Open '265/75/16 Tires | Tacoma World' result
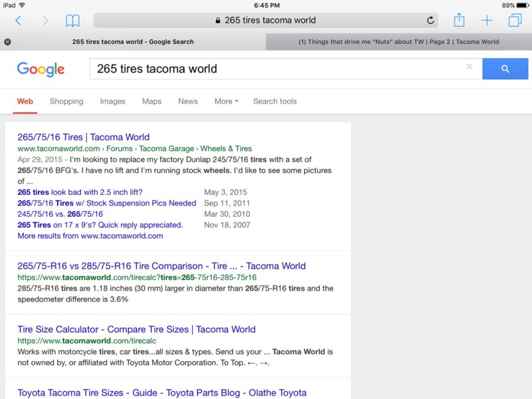The width and height of the screenshot is (532, 399). coord(84,137)
